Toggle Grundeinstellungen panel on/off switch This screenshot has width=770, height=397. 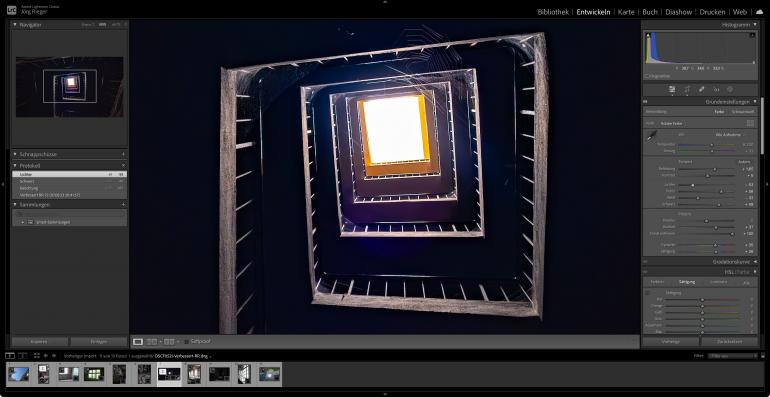[645, 102]
